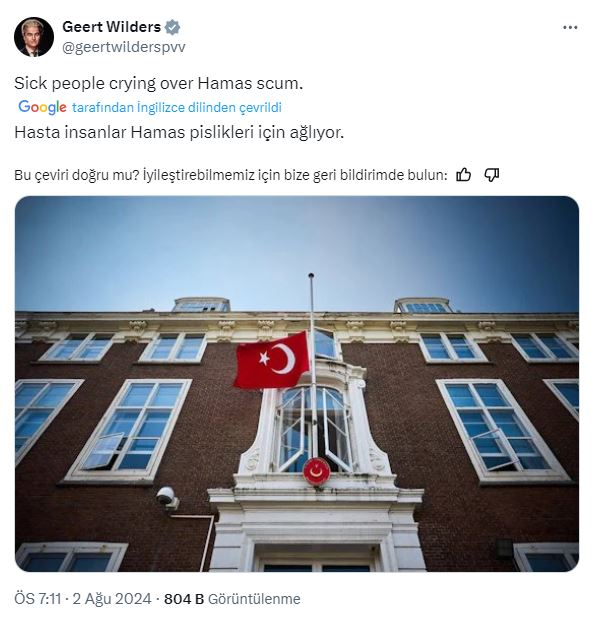The height and width of the screenshot is (619, 595).
Task: Click the blue verified badge
Action: point(173,27)
